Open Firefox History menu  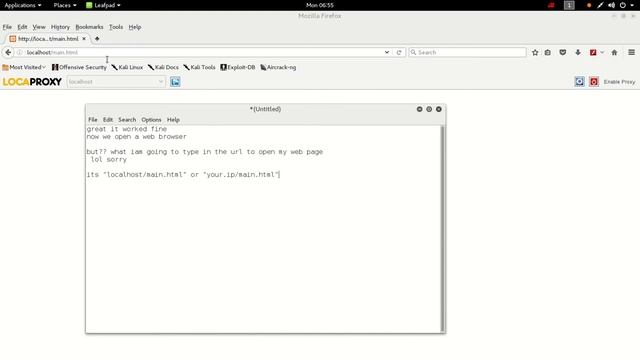(60, 27)
